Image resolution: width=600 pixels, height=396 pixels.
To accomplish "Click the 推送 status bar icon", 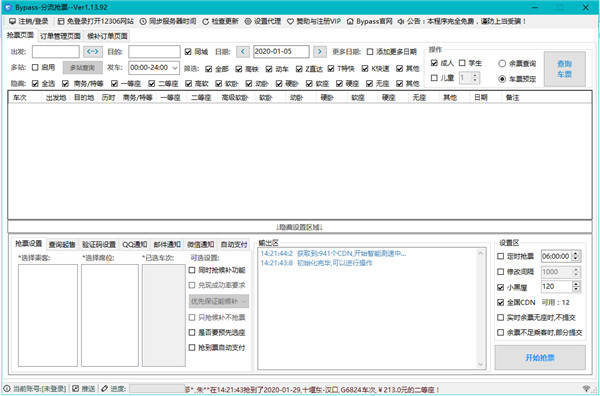I will coord(76,388).
